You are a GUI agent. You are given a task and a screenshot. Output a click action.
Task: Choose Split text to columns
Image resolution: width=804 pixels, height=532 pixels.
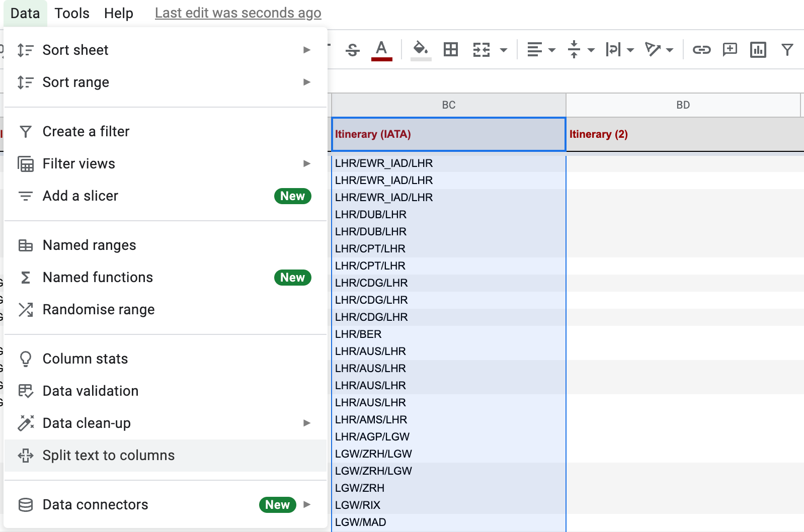(x=108, y=456)
